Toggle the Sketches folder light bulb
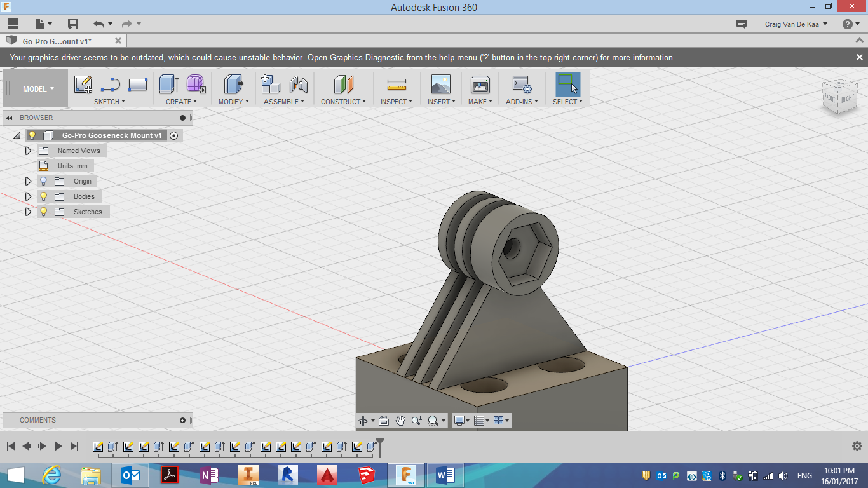This screenshot has width=868, height=488. (x=43, y=212)
